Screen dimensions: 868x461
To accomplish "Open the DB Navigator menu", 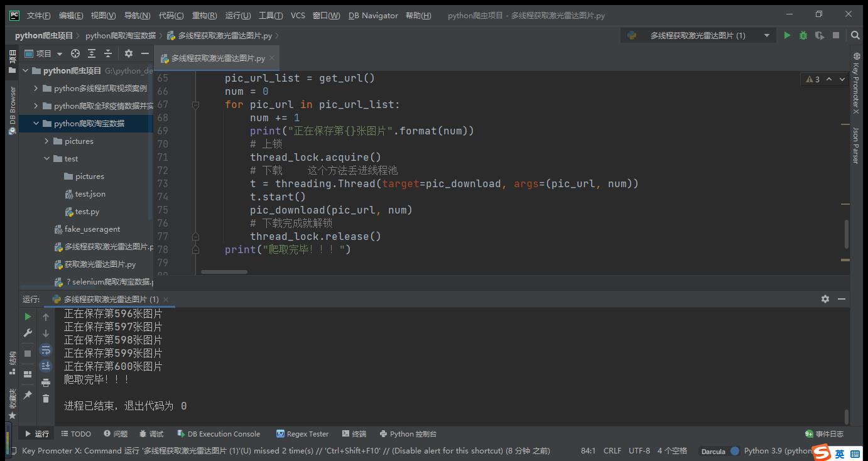I will [x=373, y=16].
